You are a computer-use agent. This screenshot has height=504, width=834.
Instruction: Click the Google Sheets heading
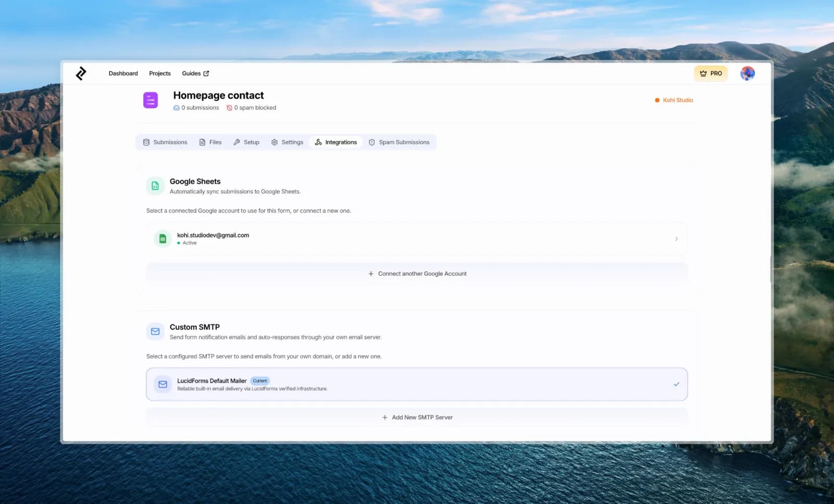195,181
